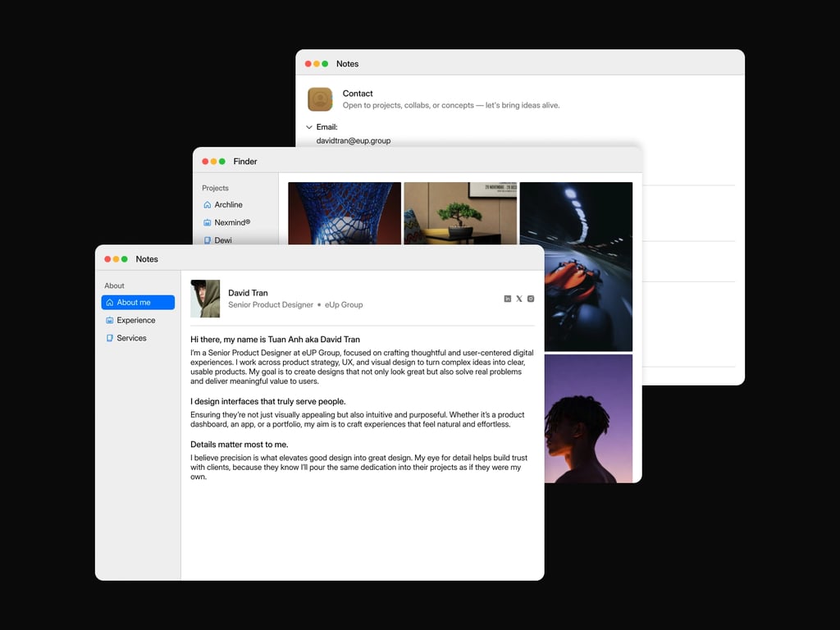
Task: Click the page icon beside Services
Action: (109, 338)
